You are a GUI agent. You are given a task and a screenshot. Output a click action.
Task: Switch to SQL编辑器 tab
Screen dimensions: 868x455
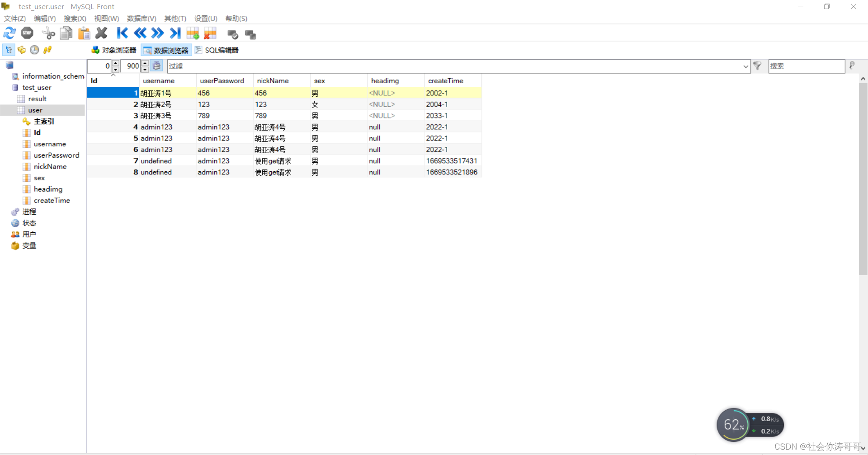[x=217, y=50]
